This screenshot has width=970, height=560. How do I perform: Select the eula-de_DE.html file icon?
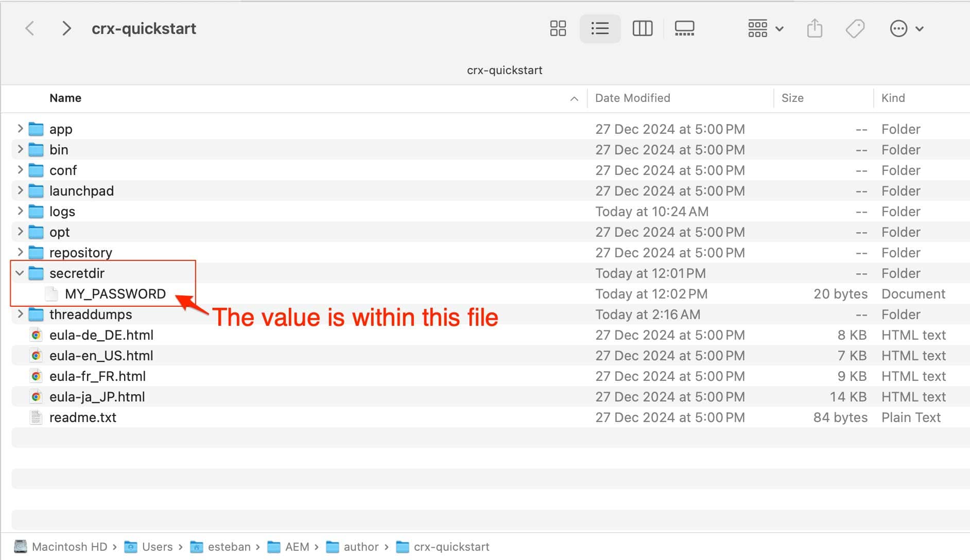coord(36,335)
